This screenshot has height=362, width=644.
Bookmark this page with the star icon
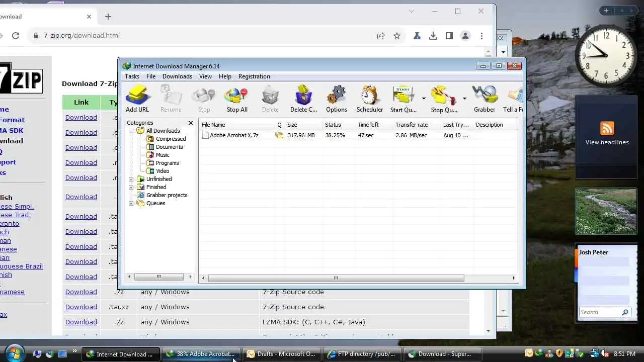click(397, 36)
